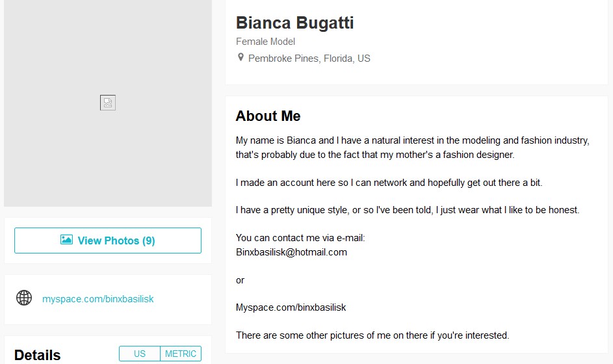
Task: Click the broken image placeholder icon
Action: (107, 103)
